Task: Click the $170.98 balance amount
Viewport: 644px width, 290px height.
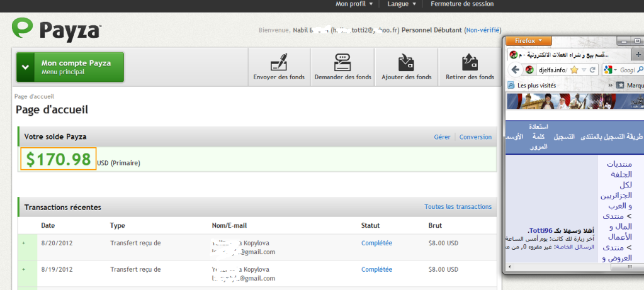Action: [x=59, y=159]
